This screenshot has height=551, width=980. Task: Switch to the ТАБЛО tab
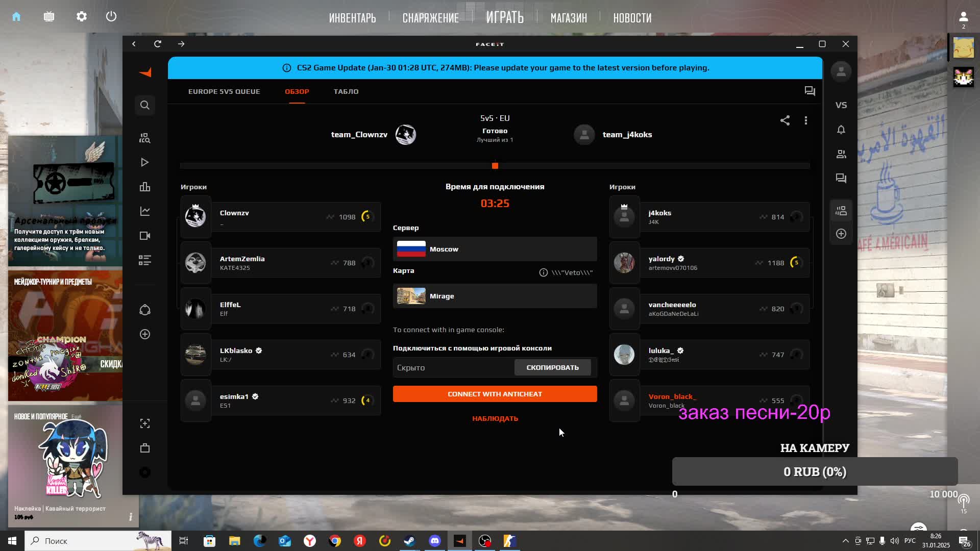346,91
